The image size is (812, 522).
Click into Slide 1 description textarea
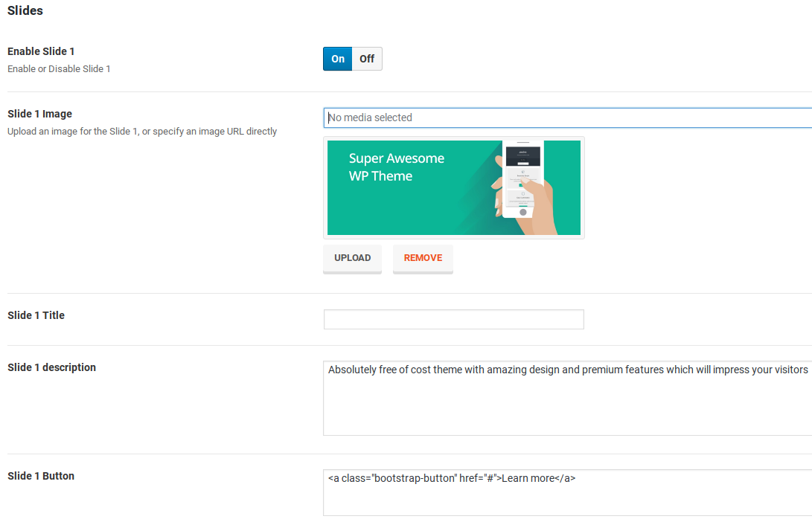(568, 399)
